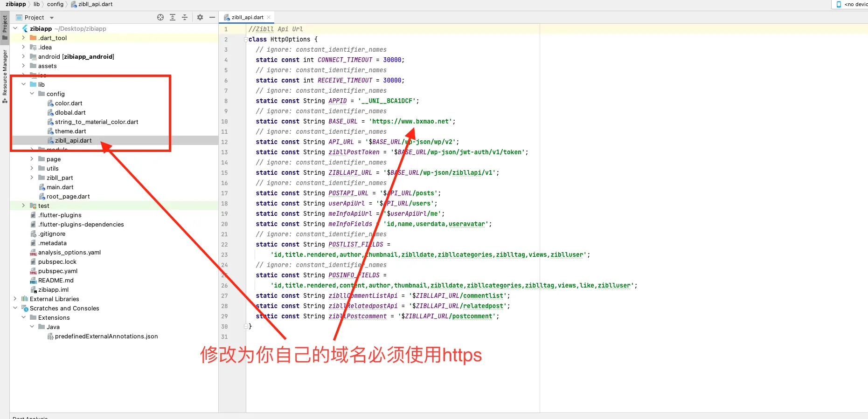This screenshot has width=868, height=419.
Task: Hide the Project panel with minimize dash icon
Action: 212,17
